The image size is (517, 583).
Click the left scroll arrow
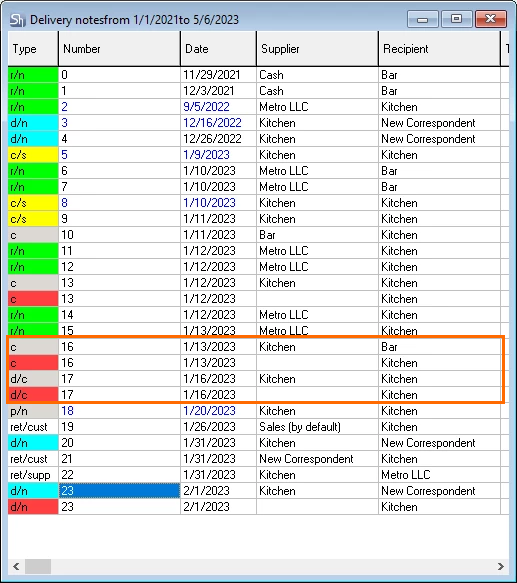(16, 566)
